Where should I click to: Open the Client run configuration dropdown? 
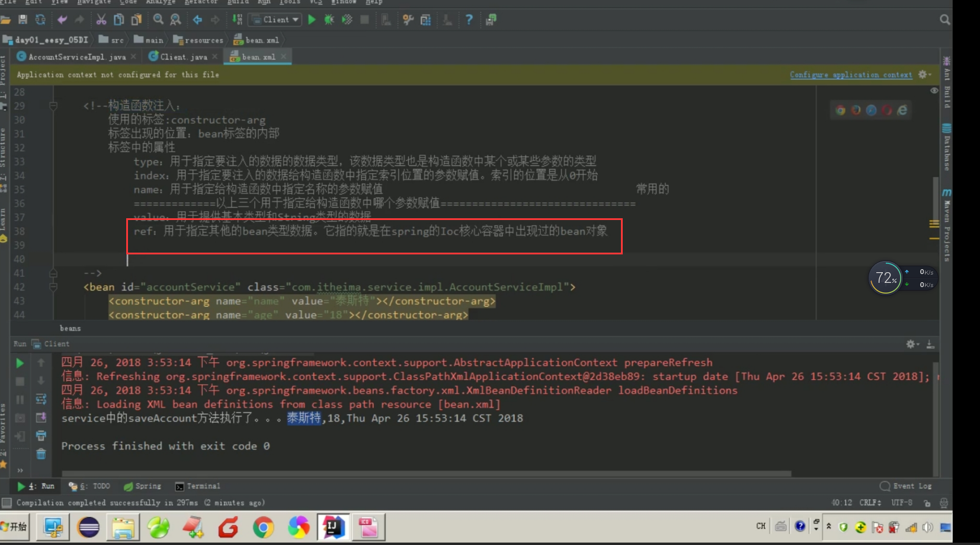(275, 20)
